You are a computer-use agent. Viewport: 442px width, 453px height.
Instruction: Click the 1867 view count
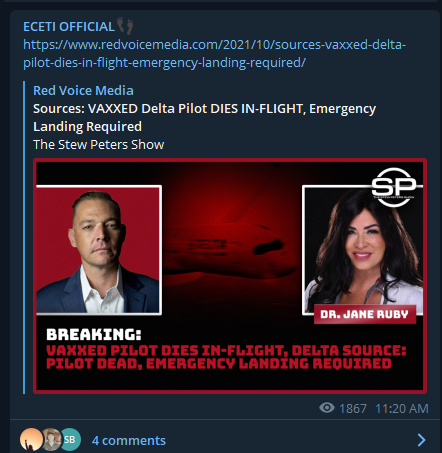click(353, 408)
